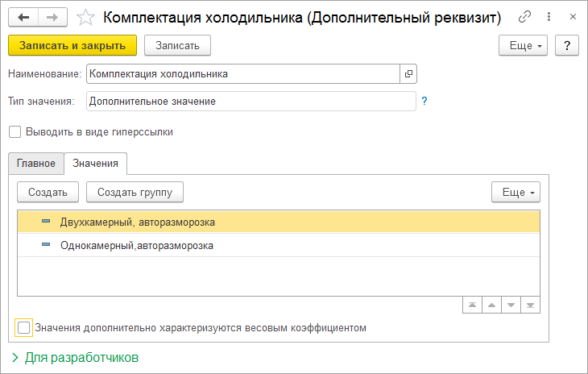Select the Однокамерный,авторазморозка row
Screen dimensions: 588x374
(137, 246)
